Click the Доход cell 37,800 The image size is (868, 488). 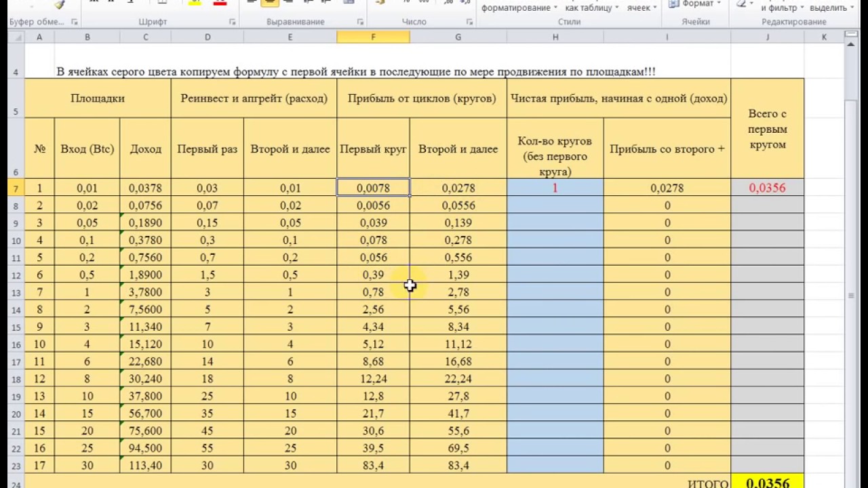tap(145, 396)
